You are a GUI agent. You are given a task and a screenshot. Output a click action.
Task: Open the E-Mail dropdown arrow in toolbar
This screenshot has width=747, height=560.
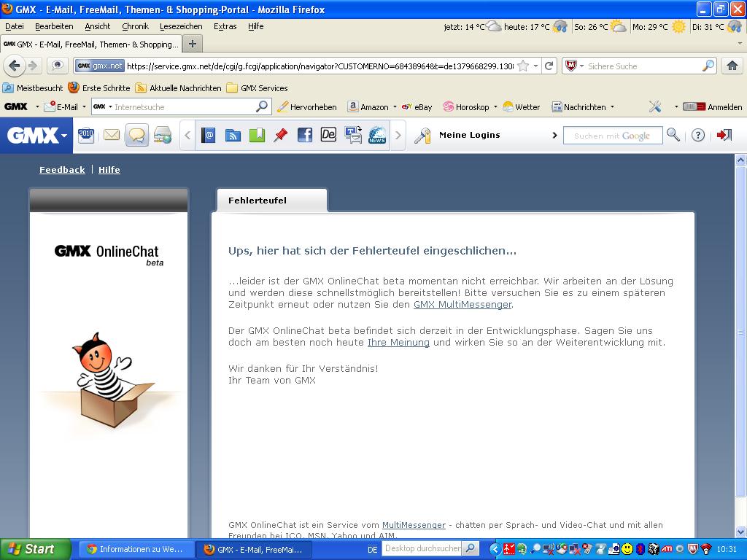(84, 106)
